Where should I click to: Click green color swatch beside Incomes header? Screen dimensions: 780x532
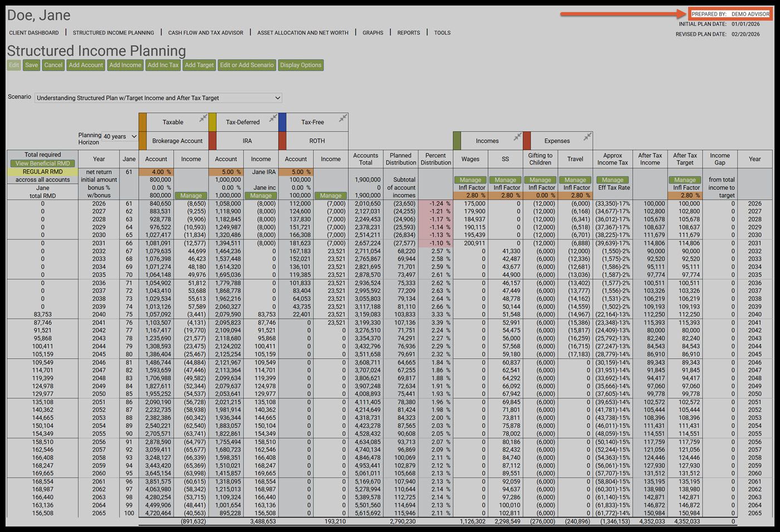point(457,140)
